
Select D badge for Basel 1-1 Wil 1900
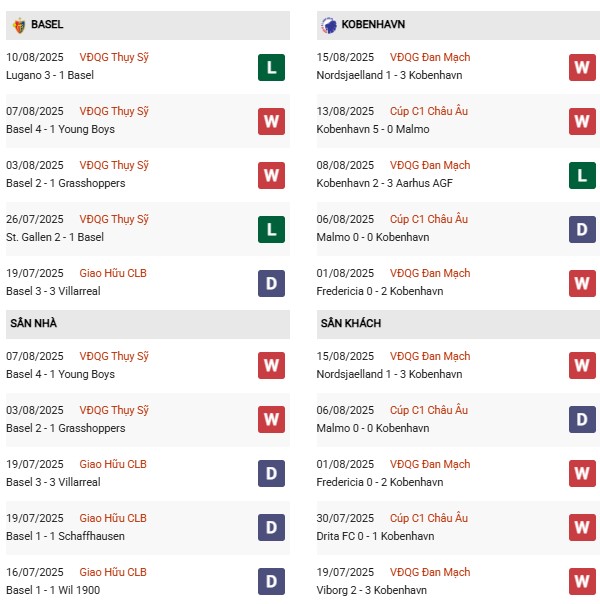(271, 582)
